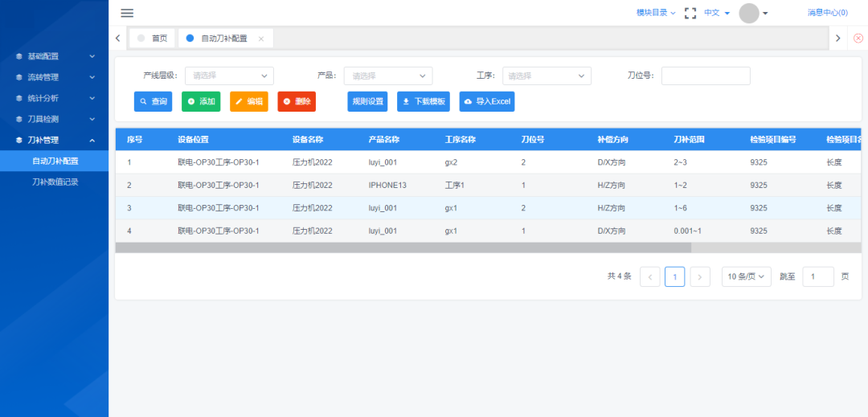
Task: Open the 10条/页 page size dropdown
Action: click(x=746, y=276)
